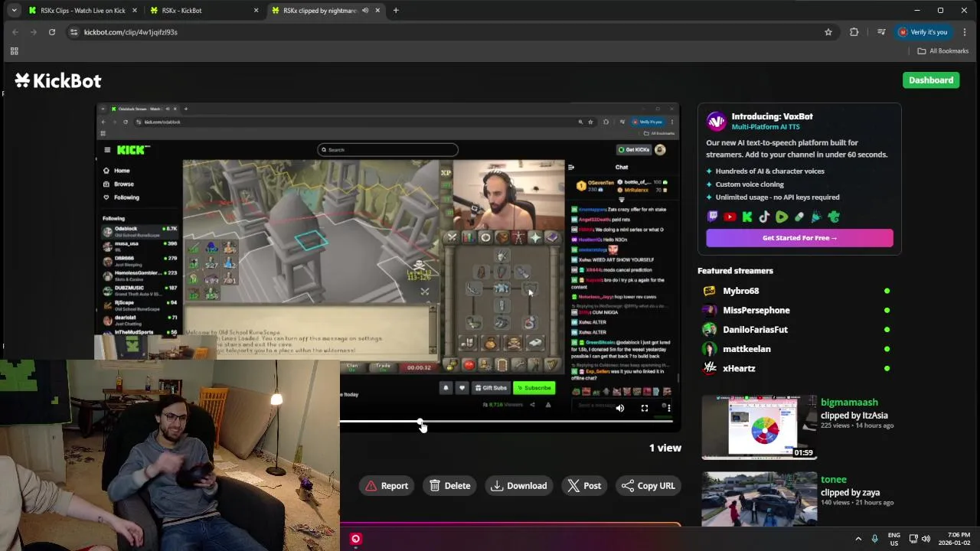Click the red taskbar app icon
The width and height of the screenshot is (980, 551).
pyautogui.click(x=355, y=539)
